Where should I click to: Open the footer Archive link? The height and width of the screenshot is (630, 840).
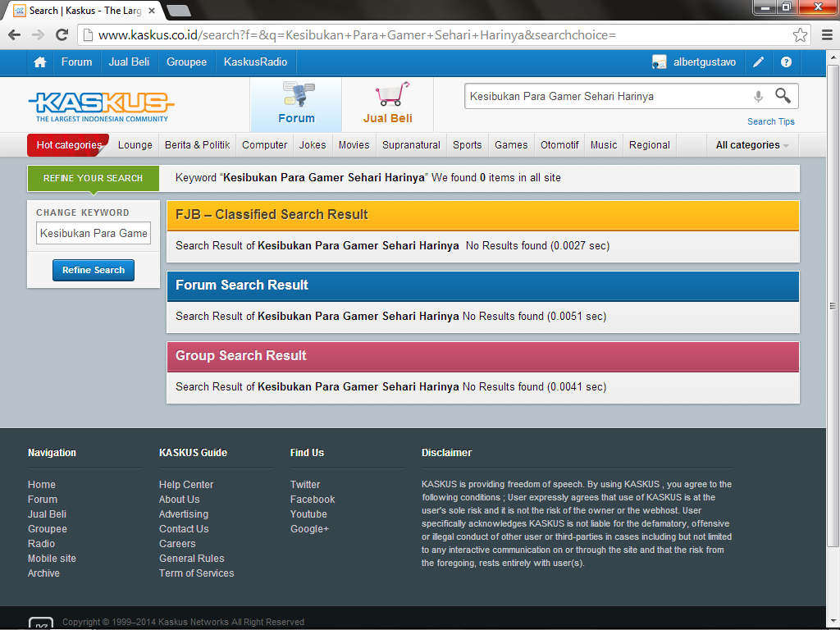click(44, 573)
